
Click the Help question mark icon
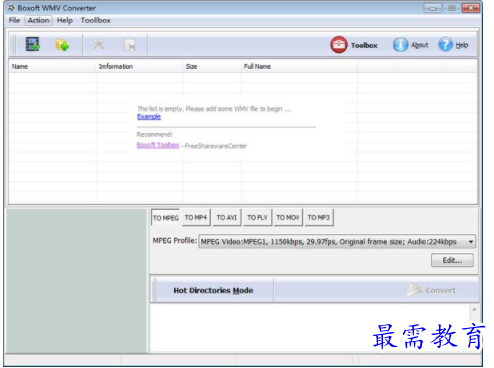pyautogui.click(x=453, y=45)
